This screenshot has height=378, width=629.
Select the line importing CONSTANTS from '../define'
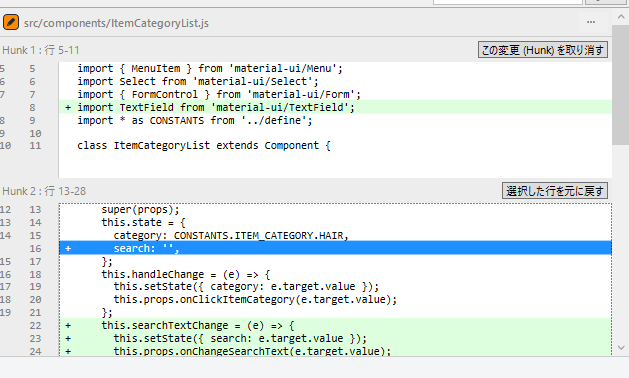335,120
